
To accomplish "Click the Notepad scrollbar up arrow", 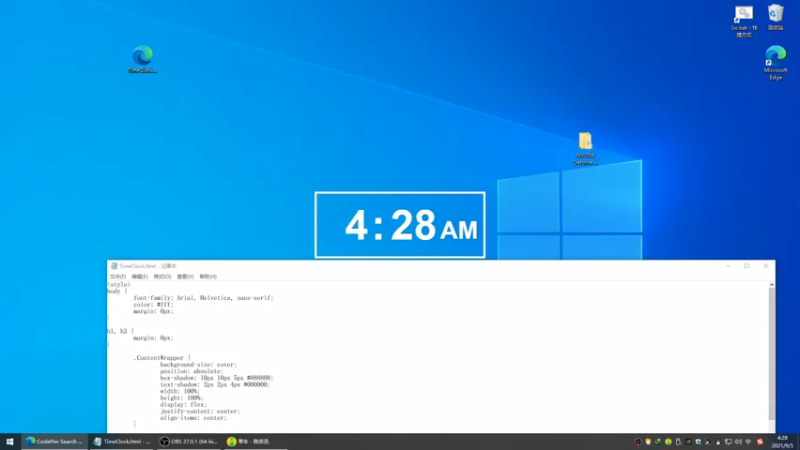I will [771, 285].
